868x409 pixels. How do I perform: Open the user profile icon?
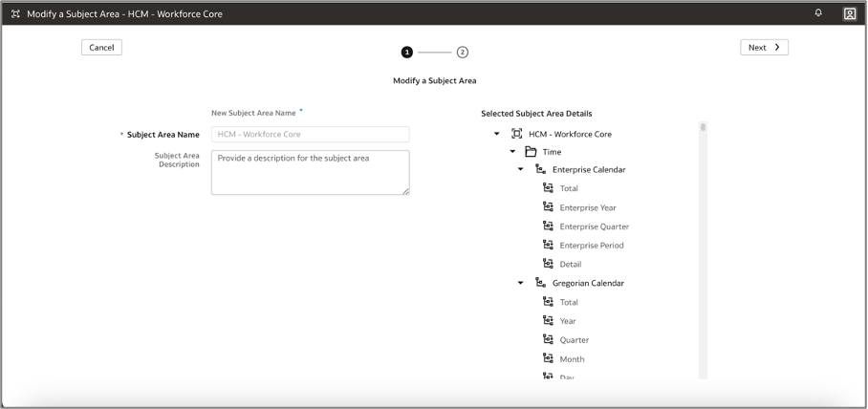(x=849, y=13)
